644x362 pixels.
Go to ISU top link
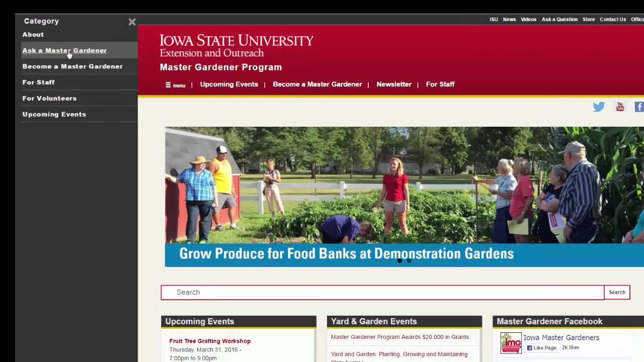(x=494, y=20)
